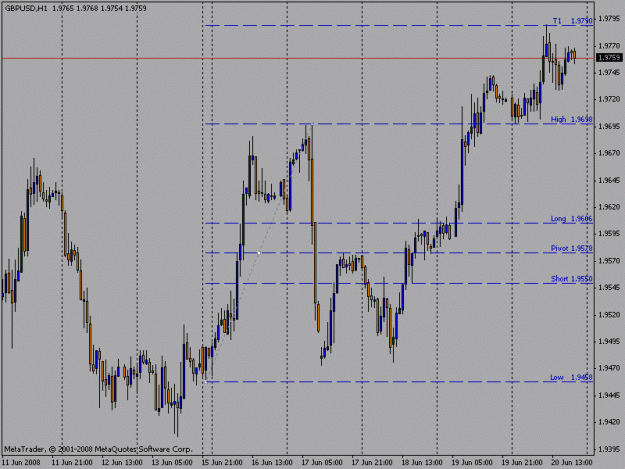
Task: Select the white anchor point on the Pivot line
Action: pyautogui.click(x=259, y=253)
